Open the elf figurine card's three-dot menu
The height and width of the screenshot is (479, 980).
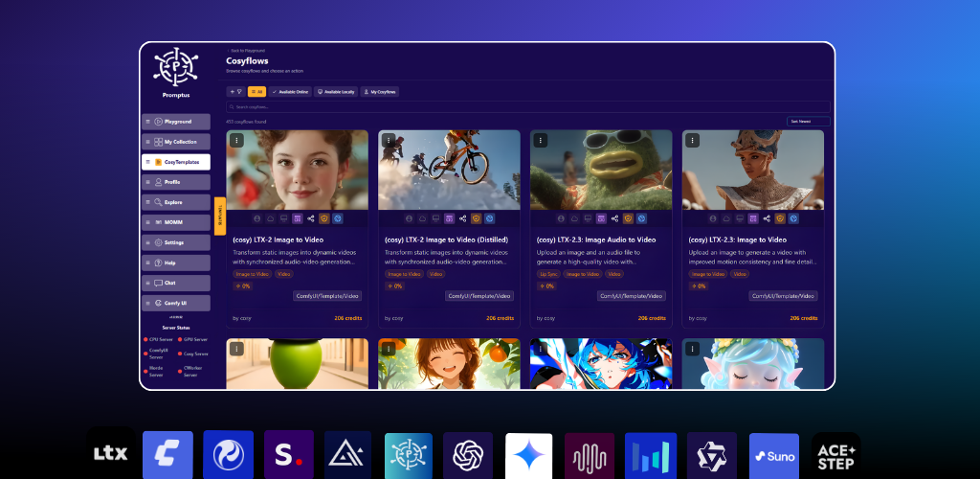pos(692,349)
